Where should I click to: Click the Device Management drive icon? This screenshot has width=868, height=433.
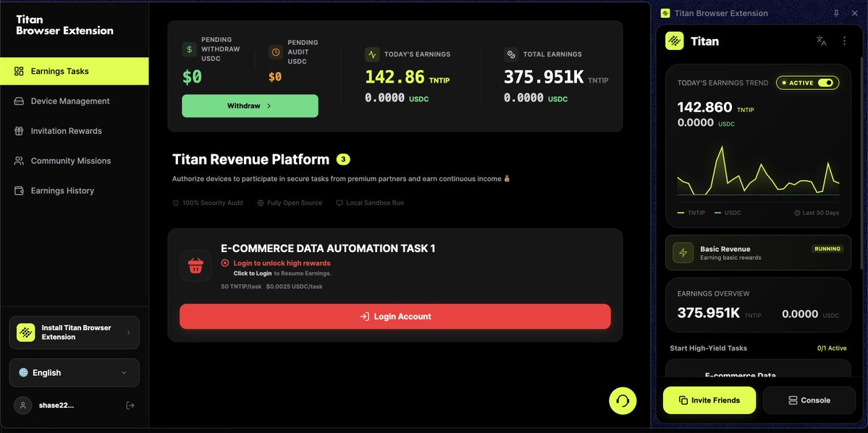[19, 101]
